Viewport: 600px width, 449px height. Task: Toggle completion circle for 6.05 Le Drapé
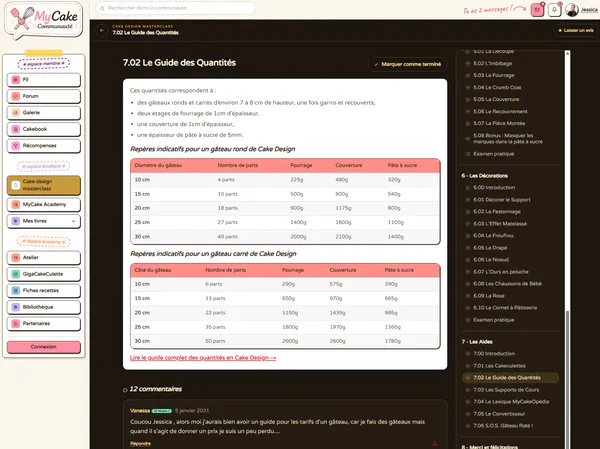pyautogui.click(x=468, y=248)
